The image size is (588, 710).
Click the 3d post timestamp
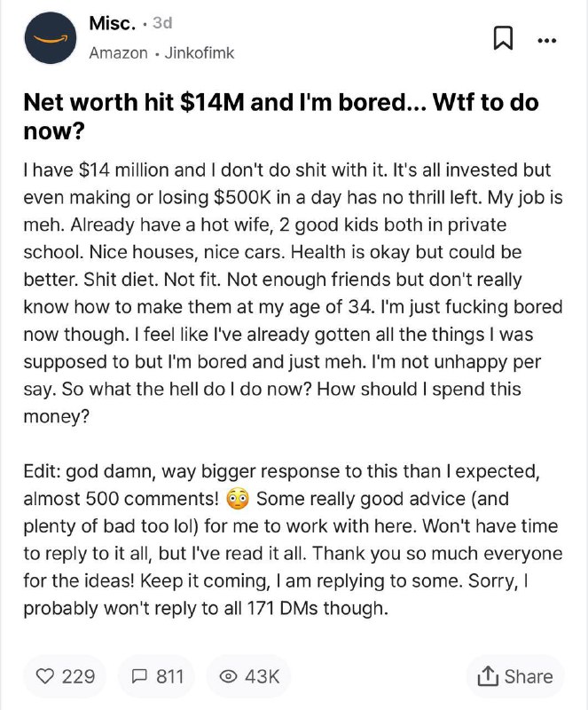pos(162,23)
